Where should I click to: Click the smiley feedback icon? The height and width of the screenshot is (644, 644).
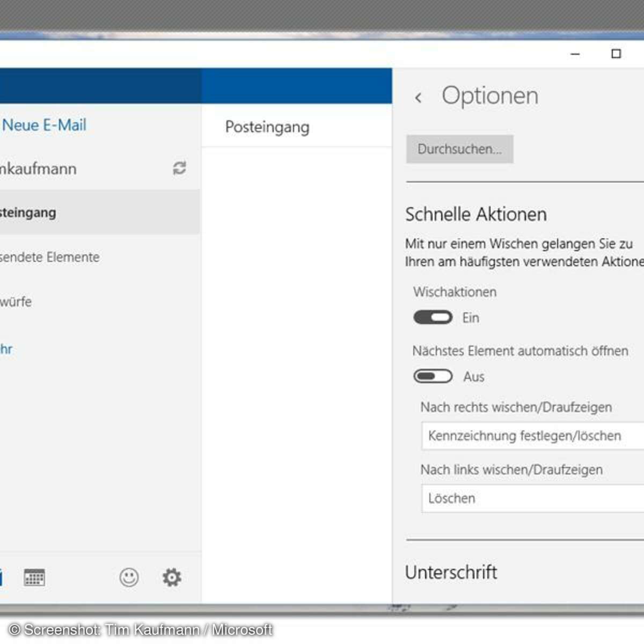point(129,577)
